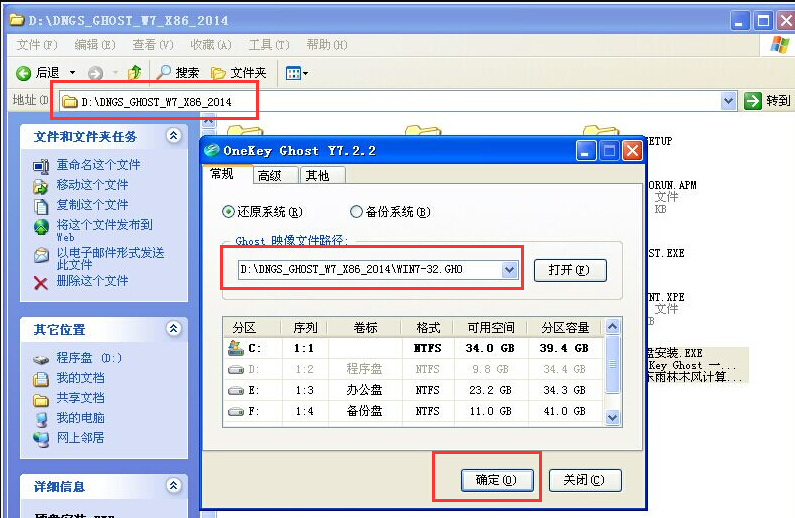Select partition F: 备份盘 row
This screenshot has height=518, width=795.
click(x=414, y=411)
